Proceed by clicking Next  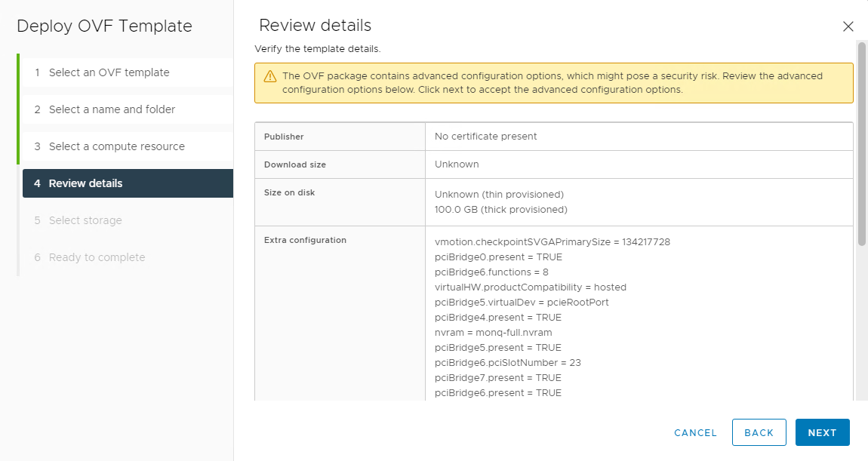(x=822, y=432)
